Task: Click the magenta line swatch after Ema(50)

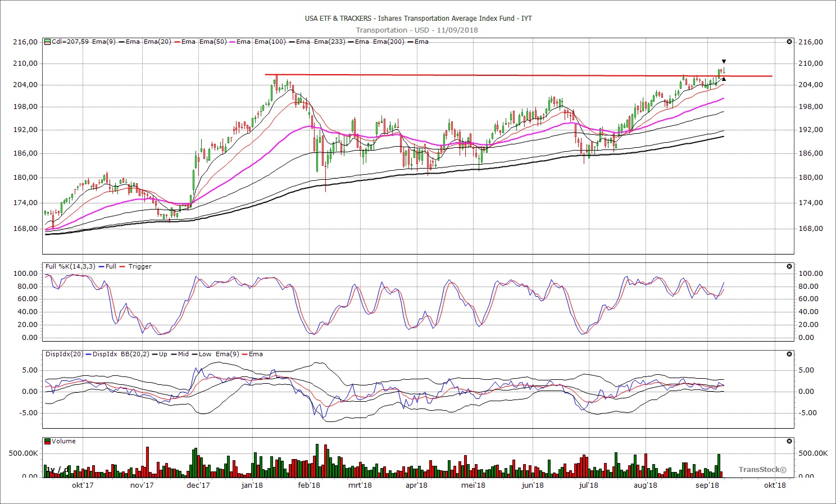Action: tap(232, 42)
